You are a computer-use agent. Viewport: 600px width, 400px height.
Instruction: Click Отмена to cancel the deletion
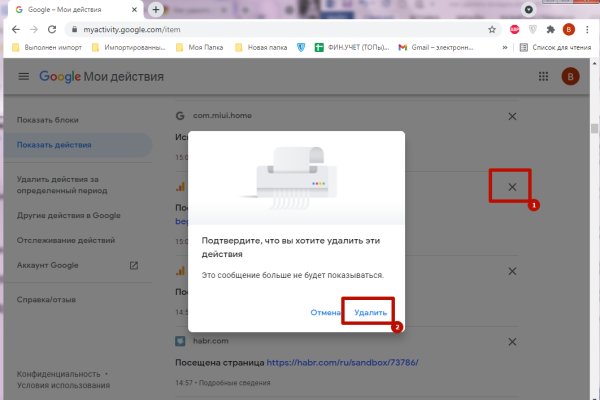pos(324,313)
